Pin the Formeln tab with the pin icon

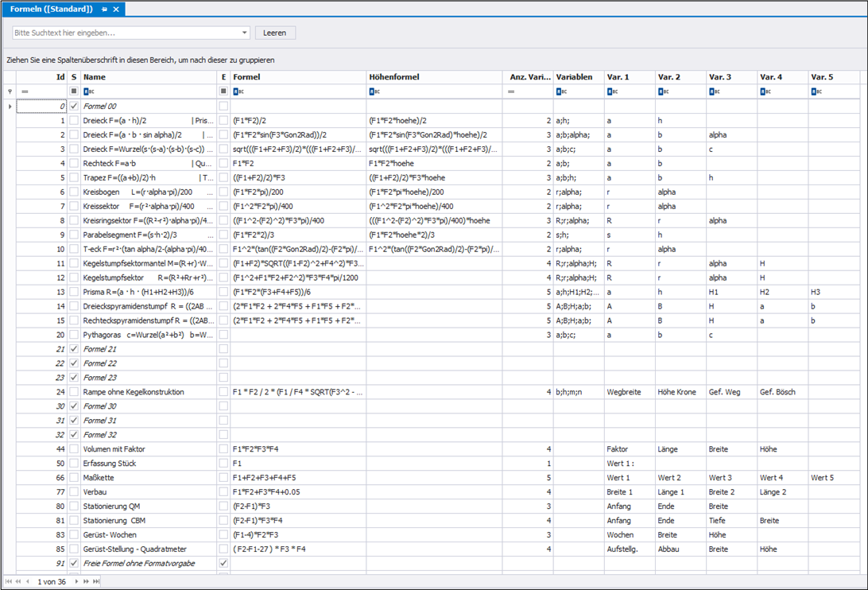click(104, 9)
